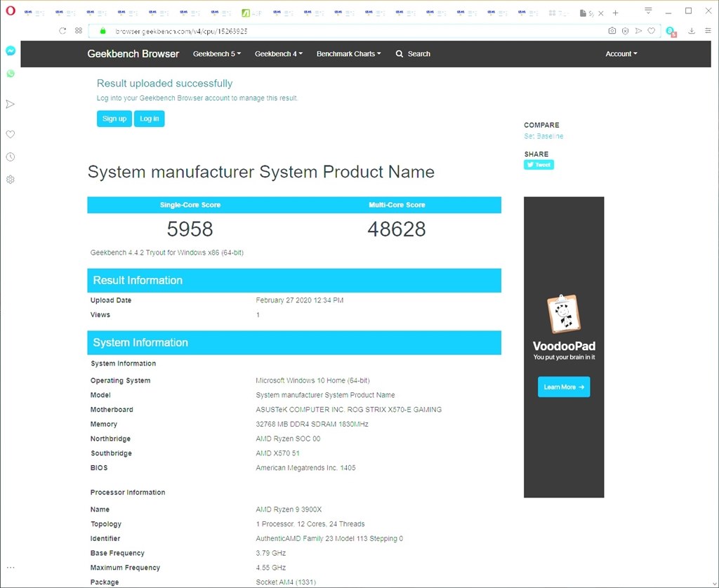Click the AMD Ryzen 9 3900X name

[x=289, y=509]
